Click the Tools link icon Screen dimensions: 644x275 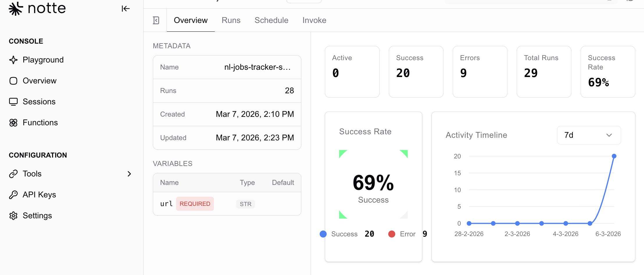(13, 174)
